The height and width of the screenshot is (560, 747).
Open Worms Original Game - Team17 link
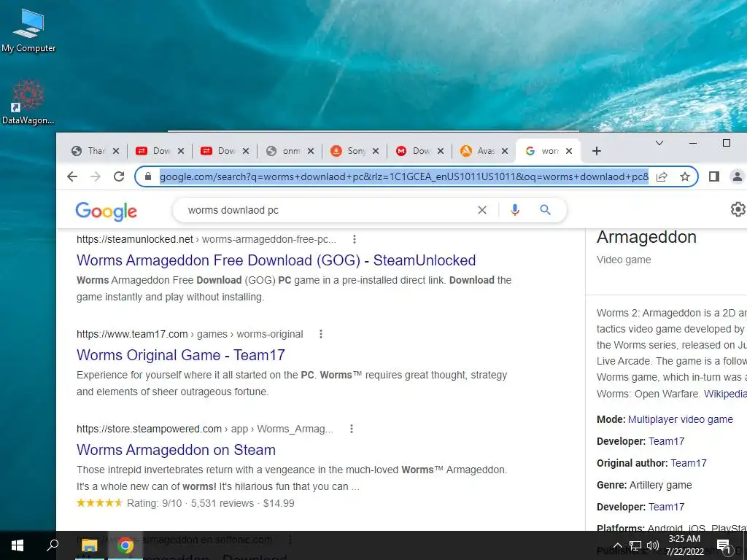coord(181,355)
